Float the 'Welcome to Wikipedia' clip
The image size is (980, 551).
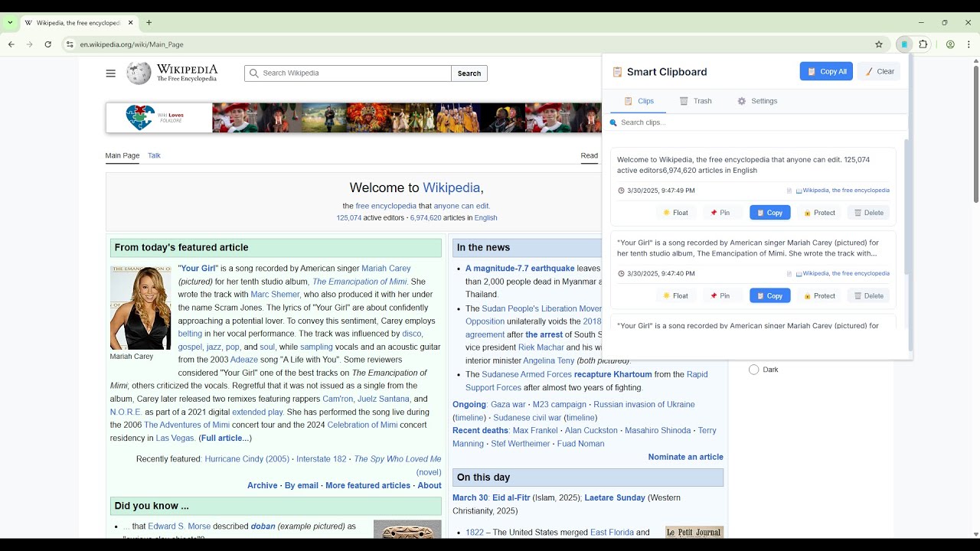click(x=676, y=213)
